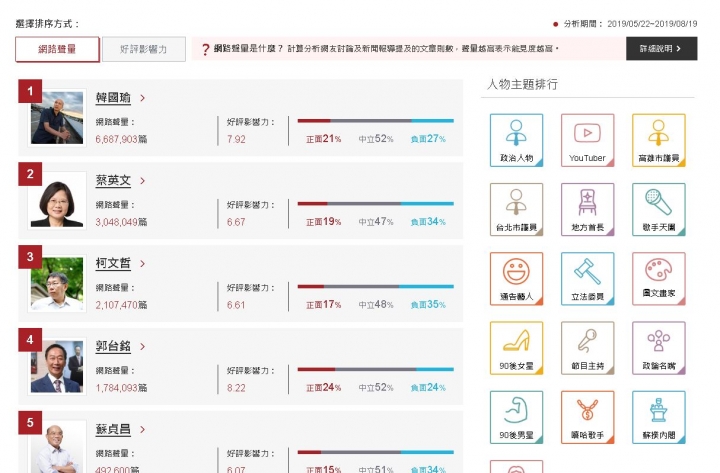Open the 地方首長 chair icon card
The image size is (720, 473).
[587, 209]
